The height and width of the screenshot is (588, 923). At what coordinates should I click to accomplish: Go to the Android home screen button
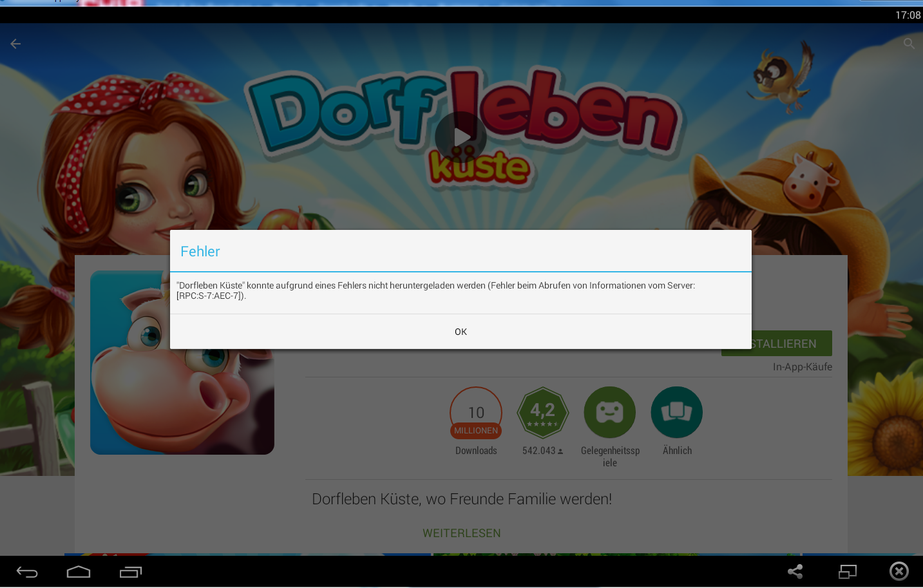click(79, 572)
